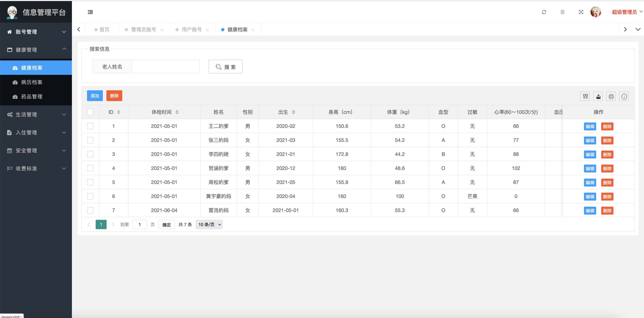Check the select-all checkbox in table header
This screenshot has width=644, height=318.
click(x=90, y=112)
